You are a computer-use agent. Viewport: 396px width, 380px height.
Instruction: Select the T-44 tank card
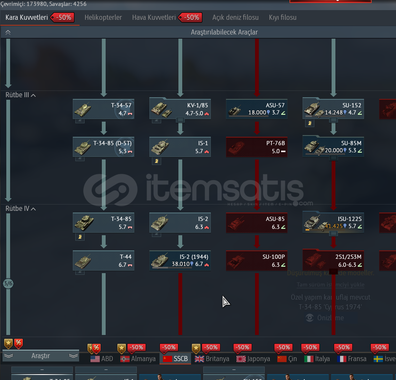coord(104,260)
